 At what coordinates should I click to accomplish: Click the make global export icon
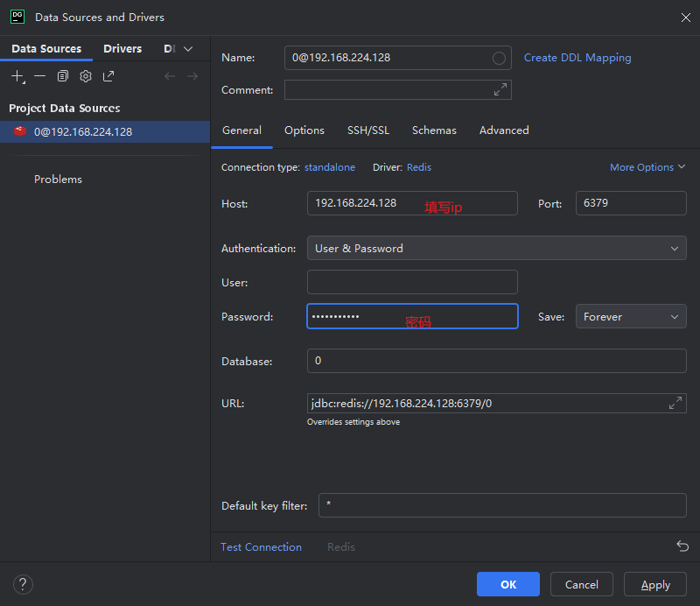coord(108,76)
